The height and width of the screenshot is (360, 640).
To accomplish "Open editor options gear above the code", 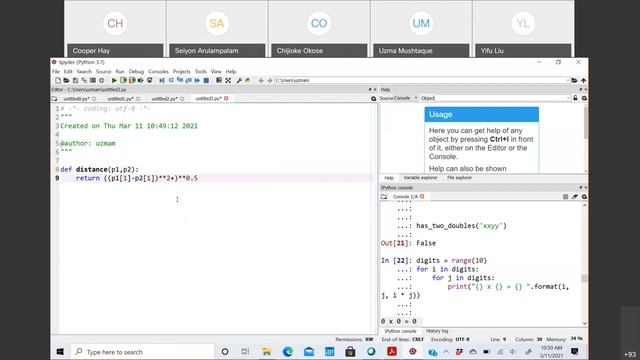I will (x=373, y=98).
